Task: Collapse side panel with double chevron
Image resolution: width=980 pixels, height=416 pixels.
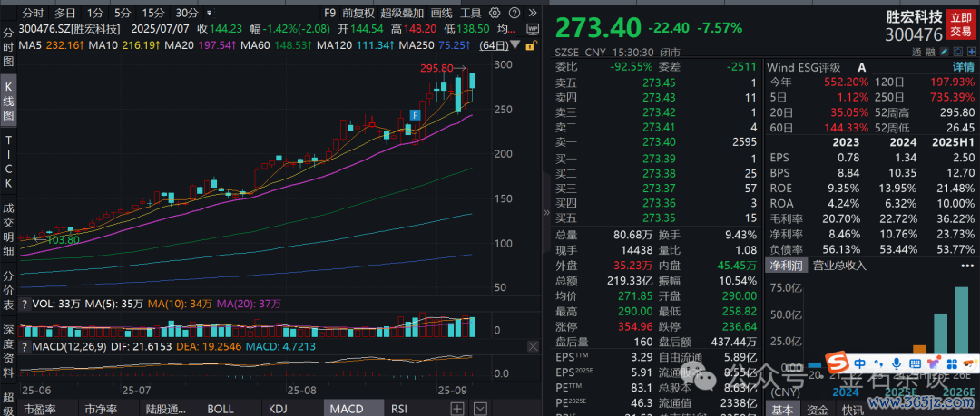Action: pos(547,213)
